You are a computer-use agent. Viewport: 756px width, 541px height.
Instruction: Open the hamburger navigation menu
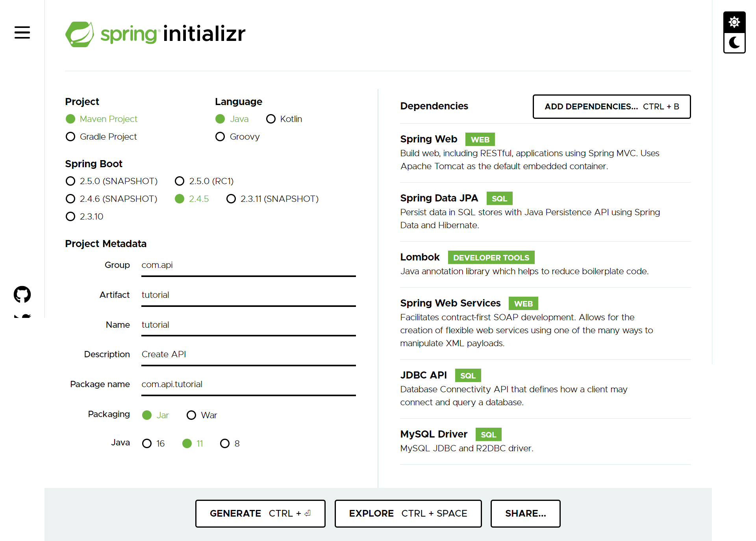point(22,33)
